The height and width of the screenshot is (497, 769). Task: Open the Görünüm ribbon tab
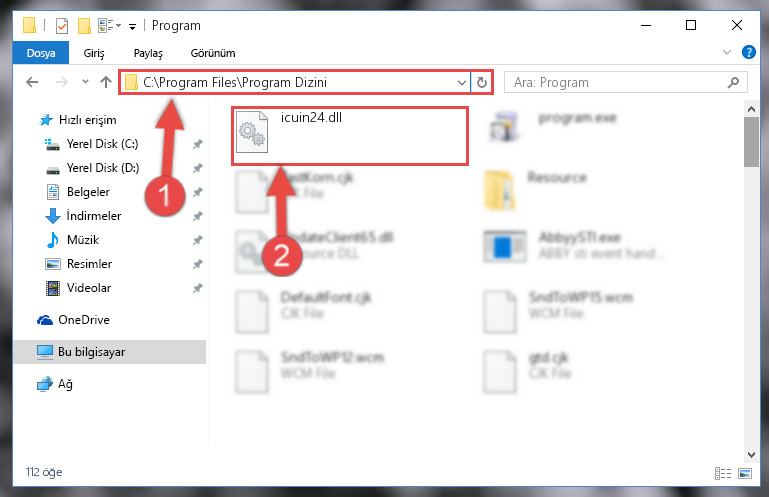213,53
